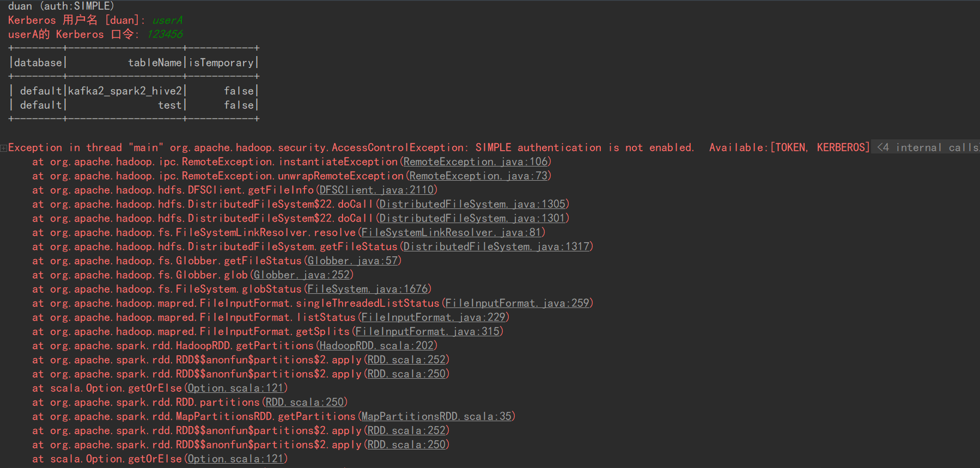Open the first Option.scala:121 link
Screen dimensions: 980x468
tap(236, 388)
